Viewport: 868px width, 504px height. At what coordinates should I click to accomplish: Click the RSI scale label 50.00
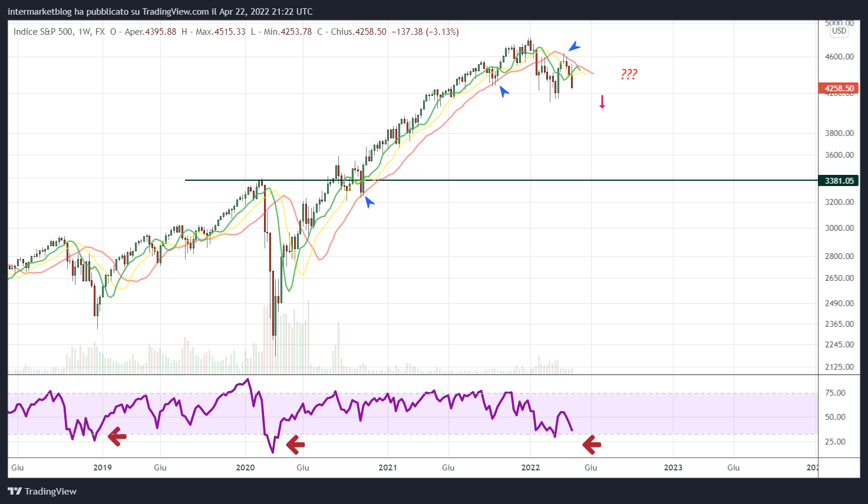836,417
